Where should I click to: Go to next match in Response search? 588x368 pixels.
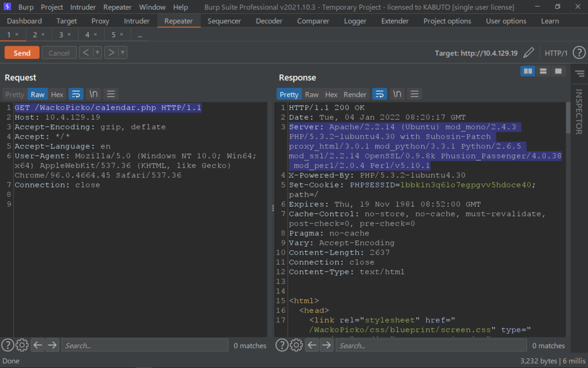pyautogui.click(x=326, y=345)
